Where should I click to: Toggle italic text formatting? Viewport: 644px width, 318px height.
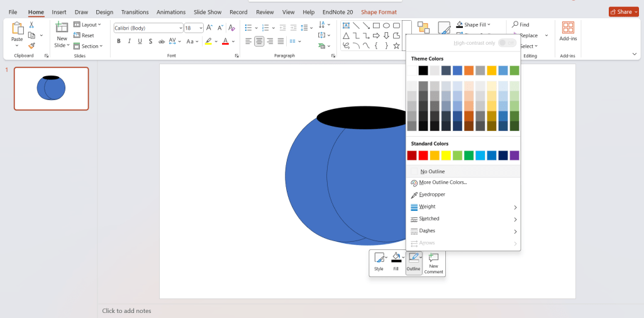click(129, 42)
